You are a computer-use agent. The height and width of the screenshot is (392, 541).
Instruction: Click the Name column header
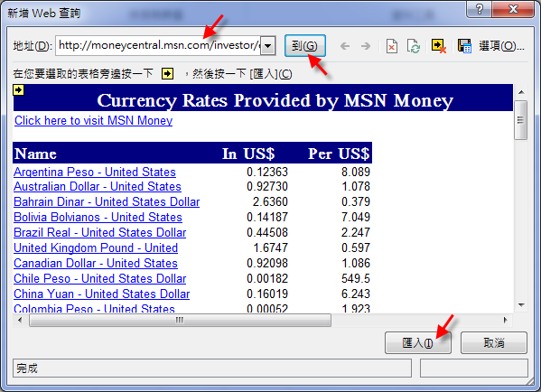point(35,154)
